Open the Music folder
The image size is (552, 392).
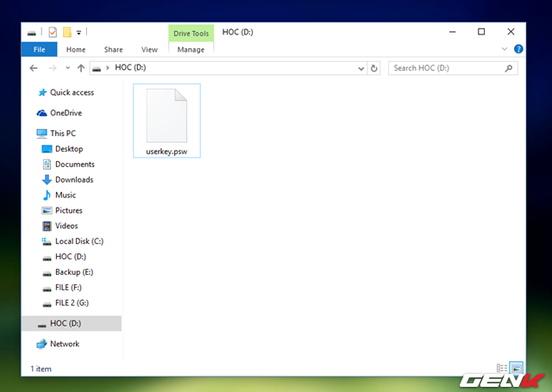66,195
